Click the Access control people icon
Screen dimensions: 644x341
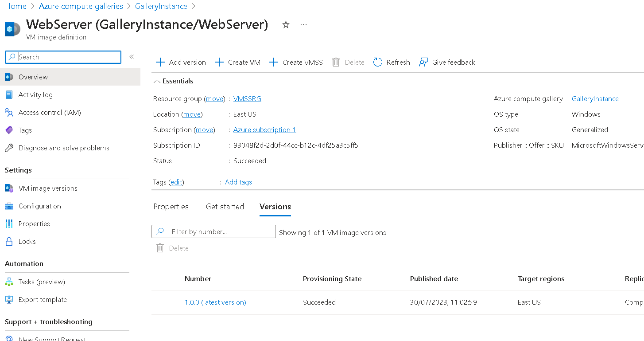(9, 112)
